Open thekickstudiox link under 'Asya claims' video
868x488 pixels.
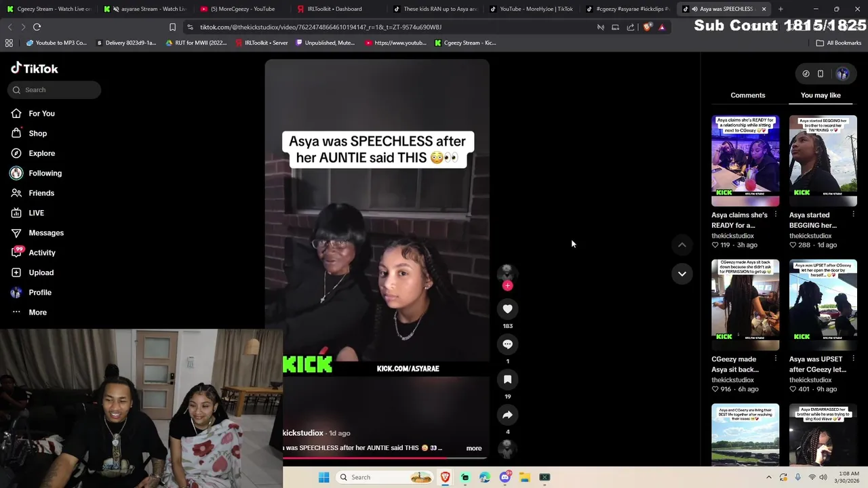tap(732, 236)
